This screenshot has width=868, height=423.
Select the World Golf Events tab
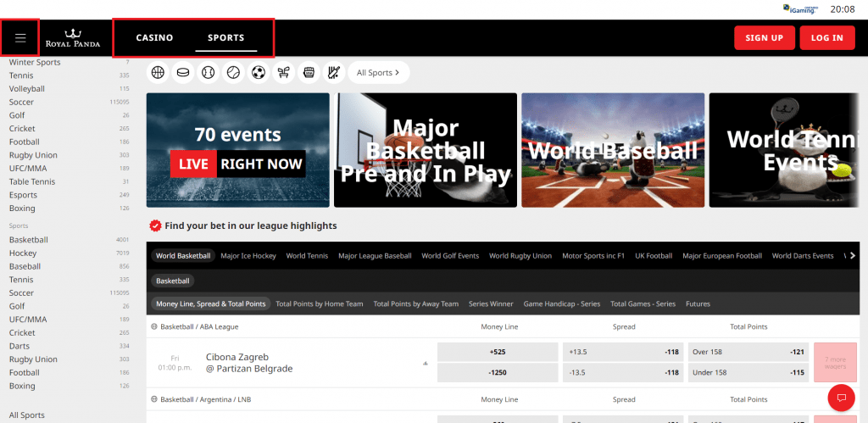[x=450, y=256]
